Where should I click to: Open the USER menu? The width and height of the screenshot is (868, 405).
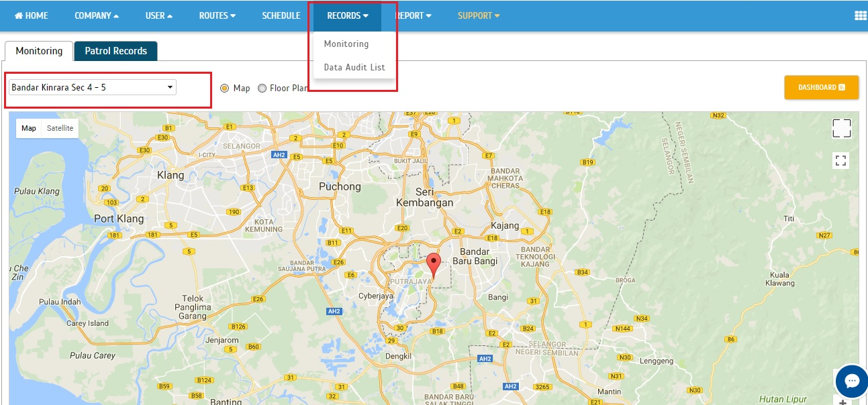(x=159, y=15)
